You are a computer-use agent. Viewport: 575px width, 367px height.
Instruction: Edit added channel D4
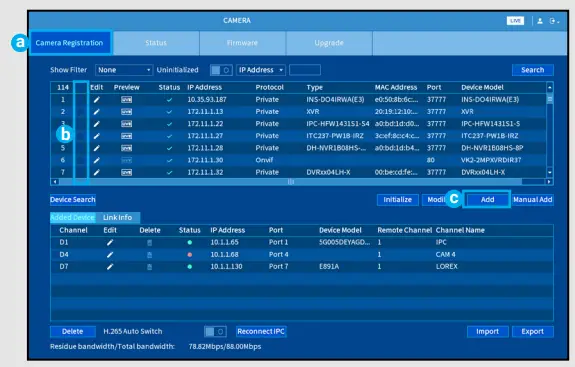tap(110, 254)
